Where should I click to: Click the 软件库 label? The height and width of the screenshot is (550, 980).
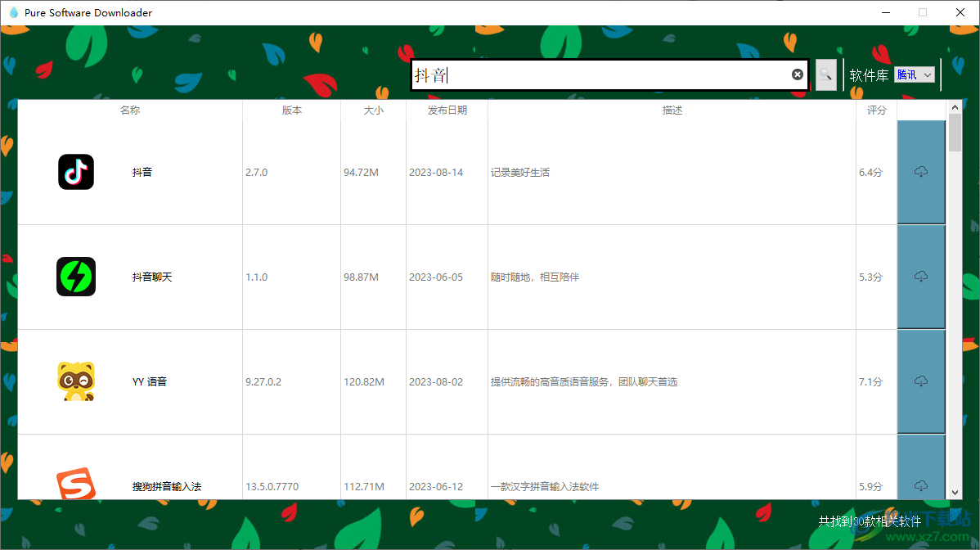tap(869, 75)
